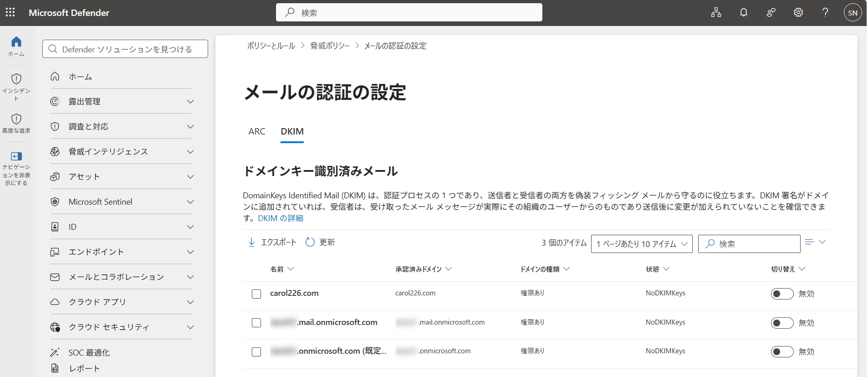This screenshot has width=868, height=377.
Task: Open the help question mark icon
Action: tap(825, 12)
